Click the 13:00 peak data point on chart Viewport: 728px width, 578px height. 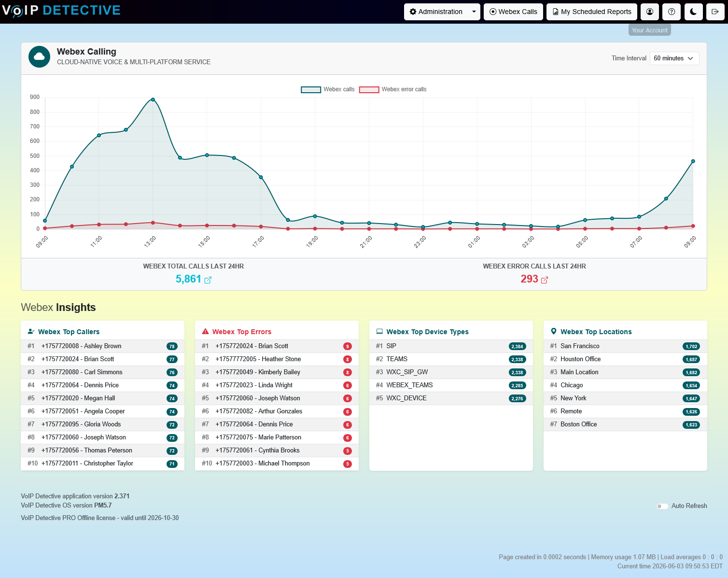click(x=153, y=99)
